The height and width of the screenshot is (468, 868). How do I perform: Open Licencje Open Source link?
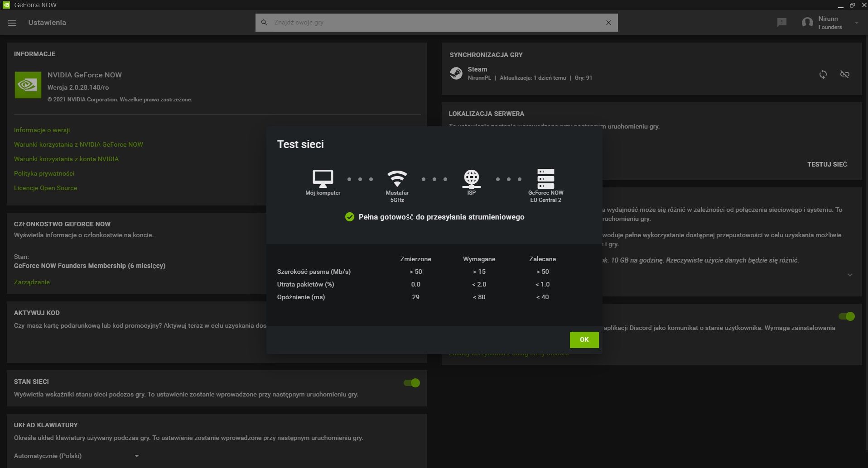[45, 188]
